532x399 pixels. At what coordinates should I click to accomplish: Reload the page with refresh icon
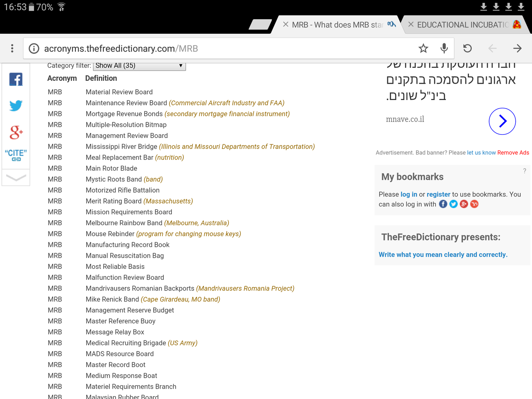(x=467, y=48)
